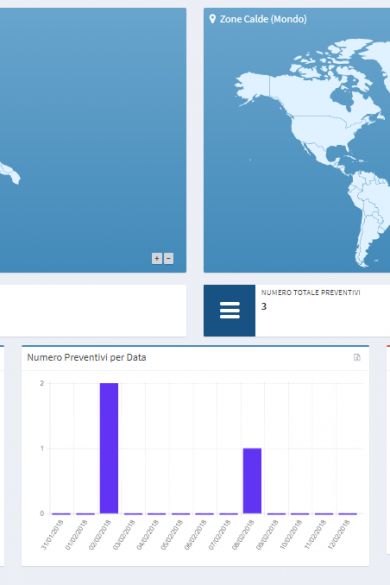Click the y-axis value 2 label
Screen dimensions: 390x585
42,384
